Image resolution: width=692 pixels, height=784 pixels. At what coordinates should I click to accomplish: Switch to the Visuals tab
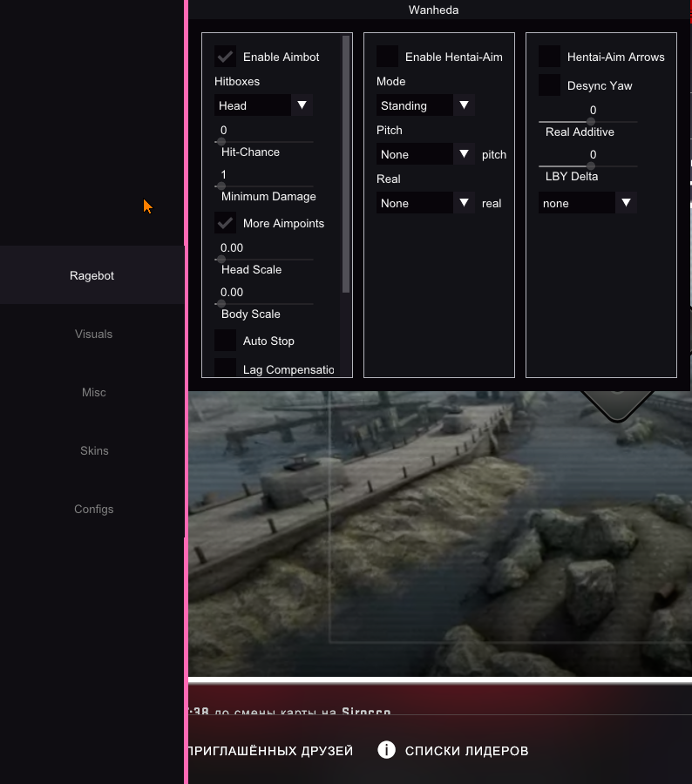pyautogui.click(x=93, y=334)
